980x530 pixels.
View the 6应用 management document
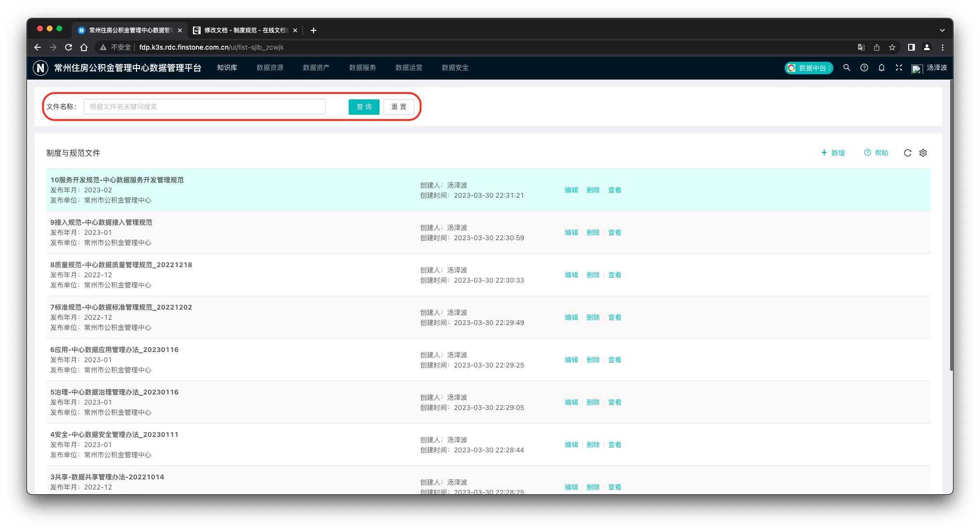(x=615, y=360)
